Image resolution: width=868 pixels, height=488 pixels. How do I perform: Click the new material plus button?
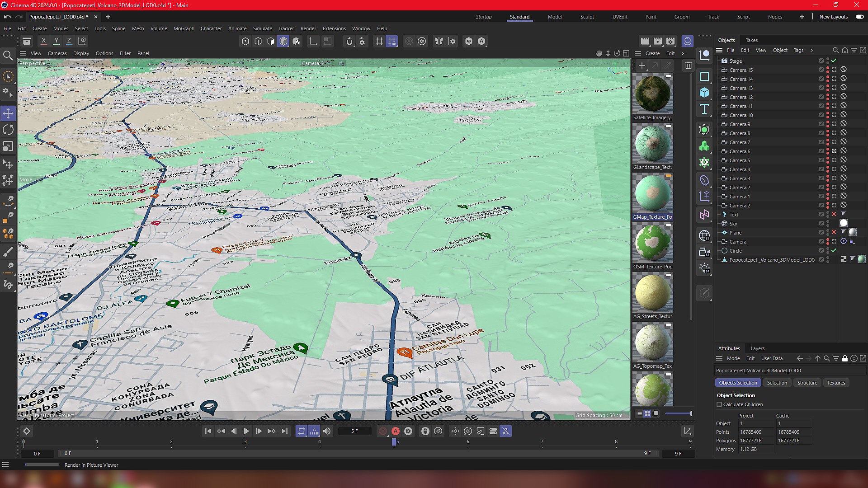pos(642,66)
